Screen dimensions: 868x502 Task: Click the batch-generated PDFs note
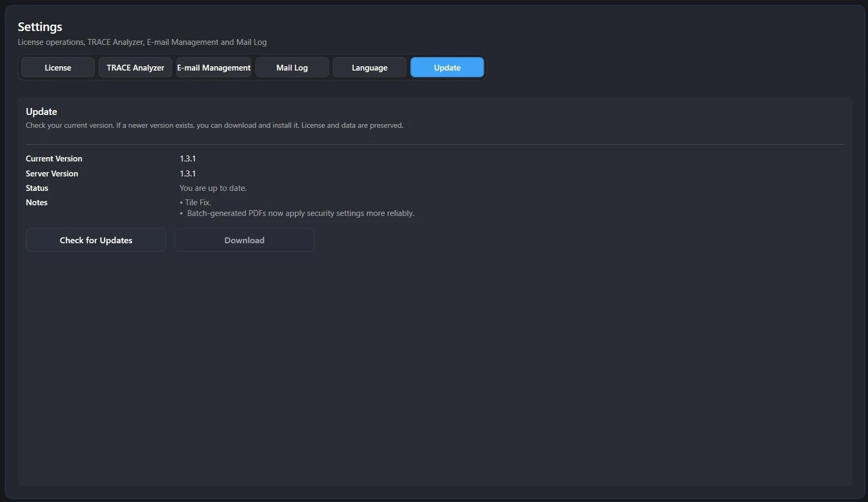coord(300,213)
